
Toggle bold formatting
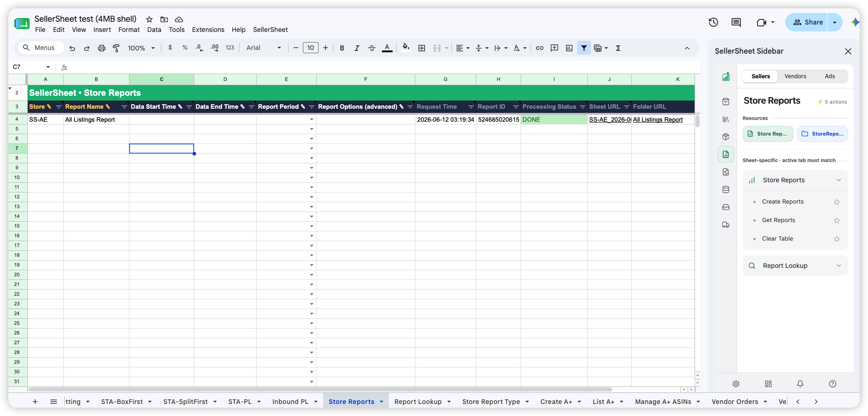pyautogui.click(x=342, y=48)
